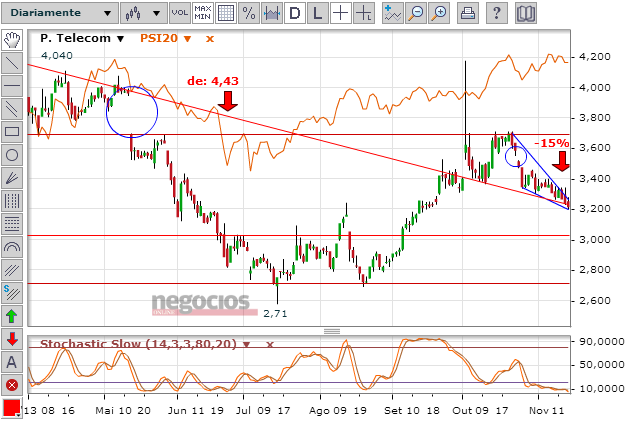Open the manual book icon
Screen dimensions: 634x425
tap(526, 13)
